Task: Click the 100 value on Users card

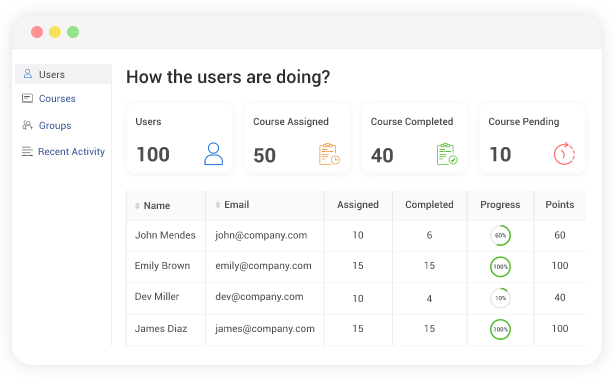Action: [153, 154]
